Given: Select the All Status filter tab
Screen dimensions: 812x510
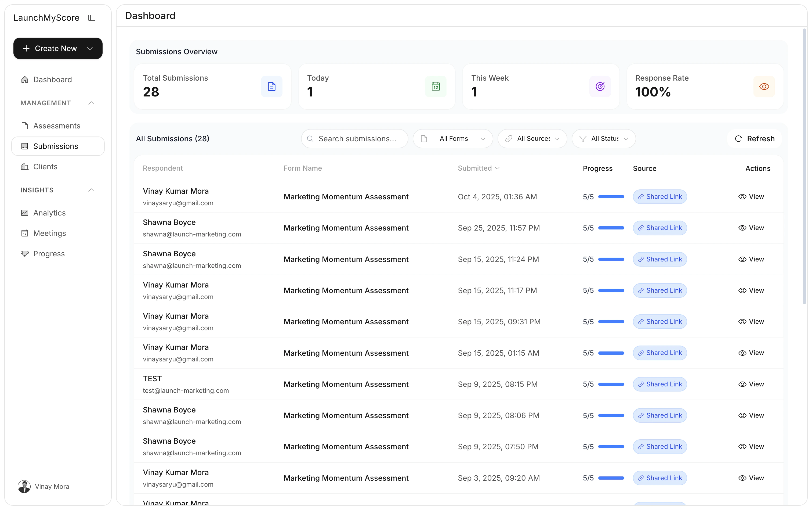Looking at the screenshot, I should click(x=603, y=139).
